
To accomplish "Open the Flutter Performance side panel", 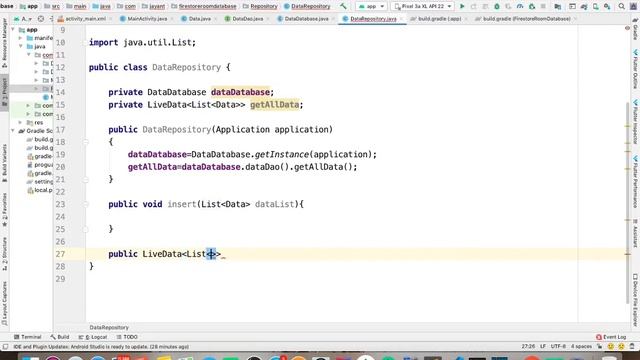I will 636,181.
